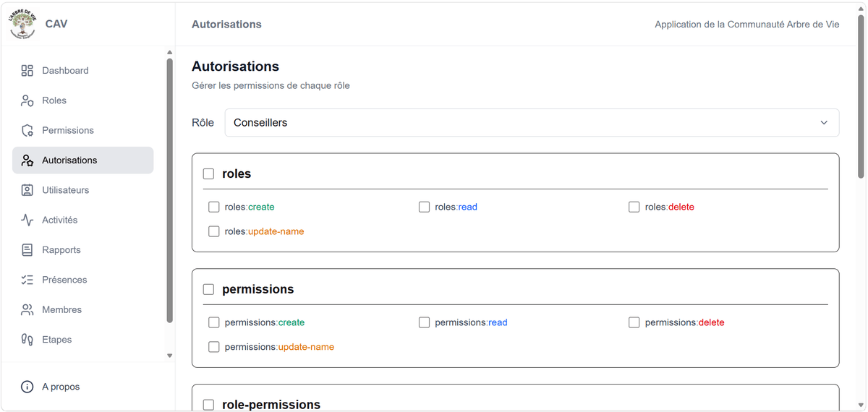
Task: Click the Utilisateurs contact icon
Action: 27,190
